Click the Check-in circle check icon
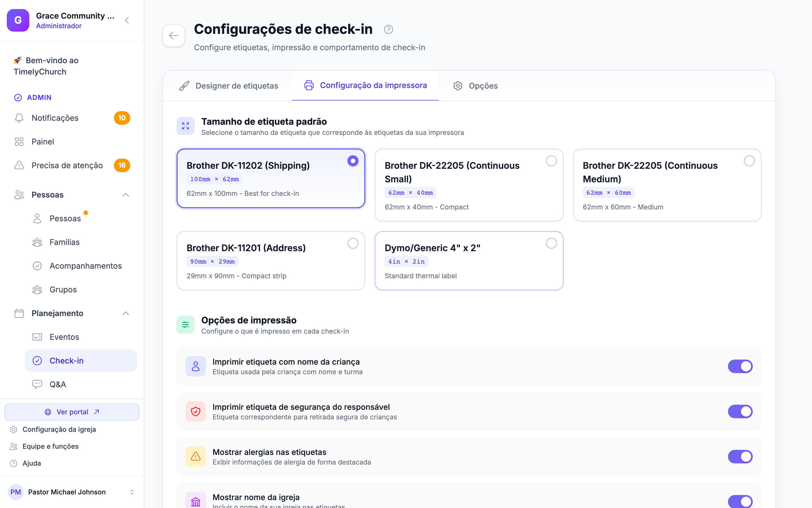 (37, 360)
